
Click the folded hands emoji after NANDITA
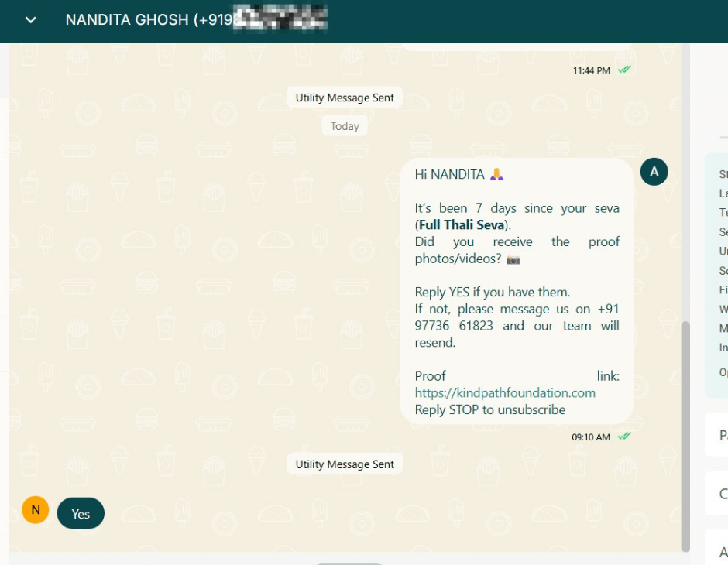[x=497, y=175]
